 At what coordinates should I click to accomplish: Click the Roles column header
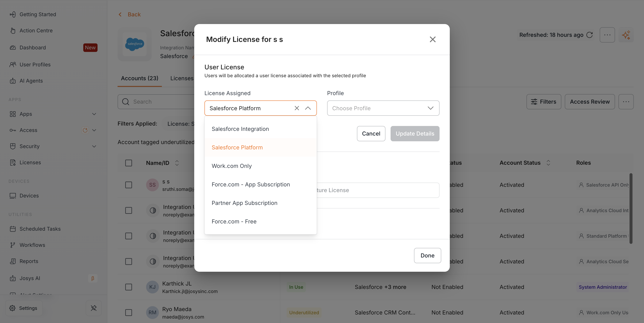click(583, 163)
